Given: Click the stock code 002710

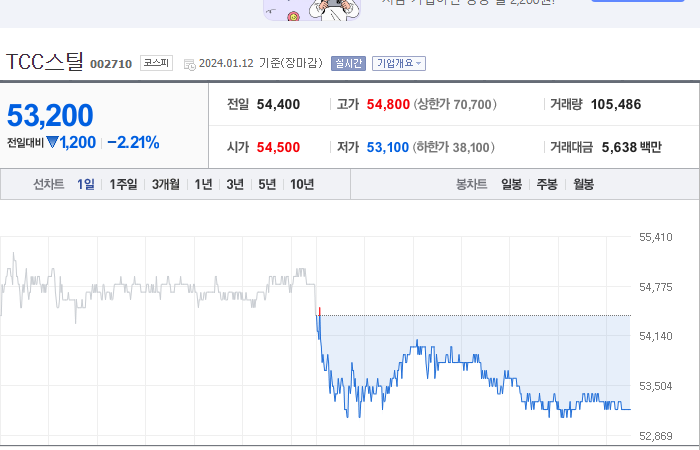Looking at the screenshot, I should 111,64.
